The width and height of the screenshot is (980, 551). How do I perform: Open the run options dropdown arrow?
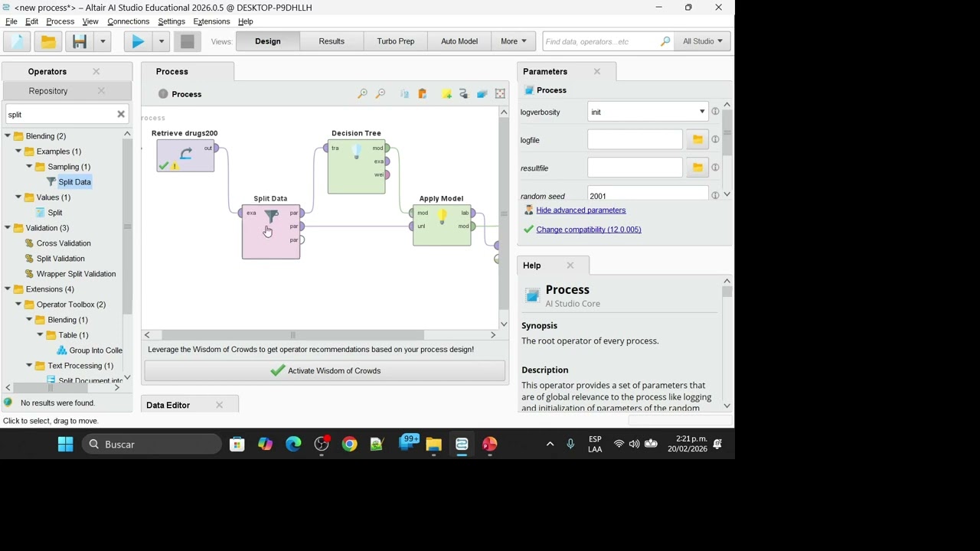click(161, 41)
